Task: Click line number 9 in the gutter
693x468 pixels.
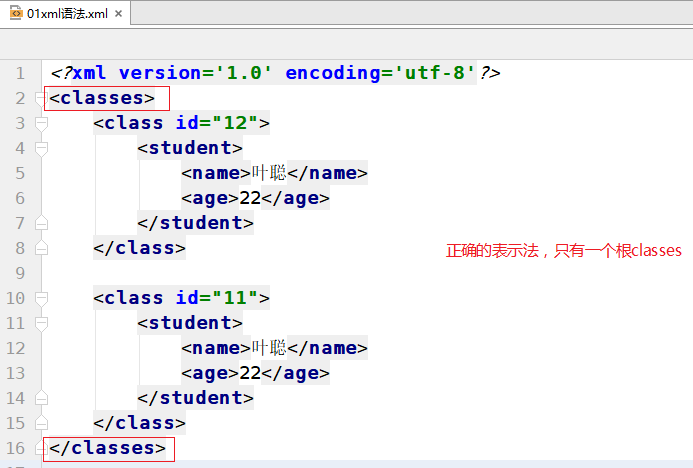Action: (x=21, y=273)
